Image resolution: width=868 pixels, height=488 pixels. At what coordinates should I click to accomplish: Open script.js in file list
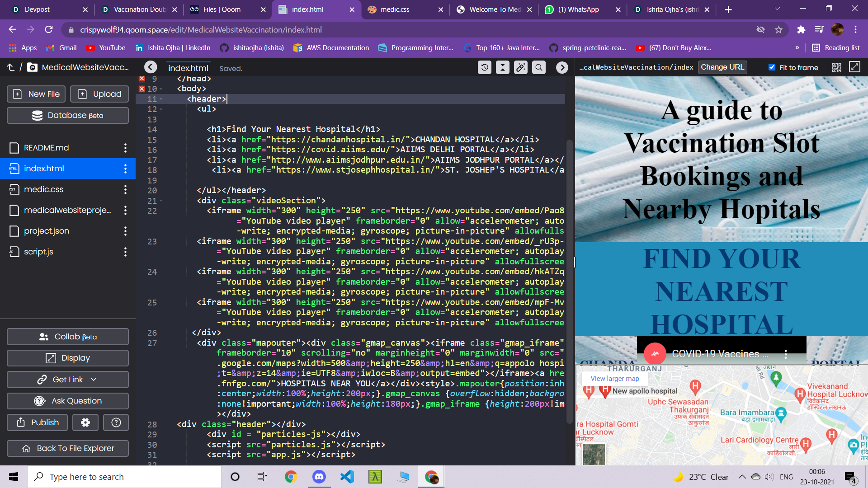(38, 252)
